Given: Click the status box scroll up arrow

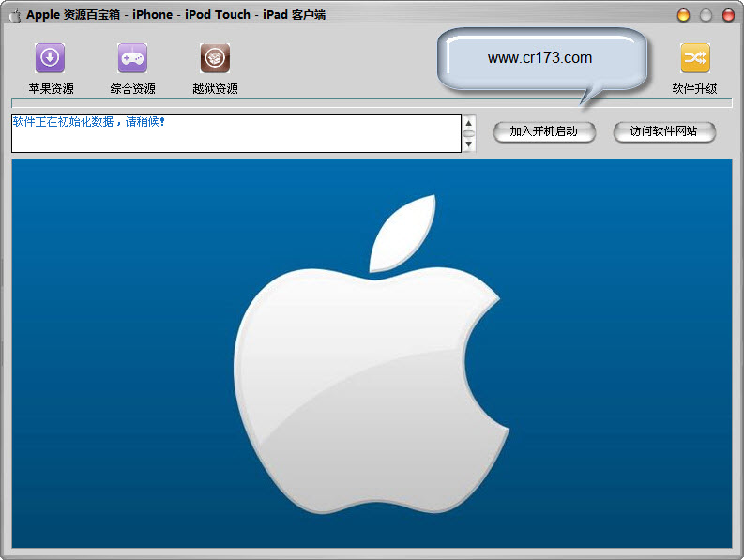Looking at the screenshot, I should [x=469, y=123].
